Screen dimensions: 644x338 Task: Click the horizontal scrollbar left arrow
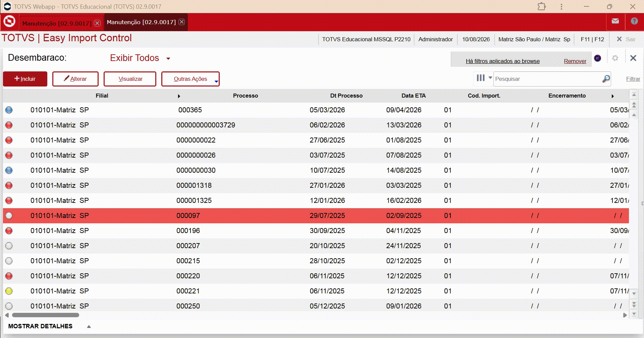pyautogui.click(x=7, y=315)
